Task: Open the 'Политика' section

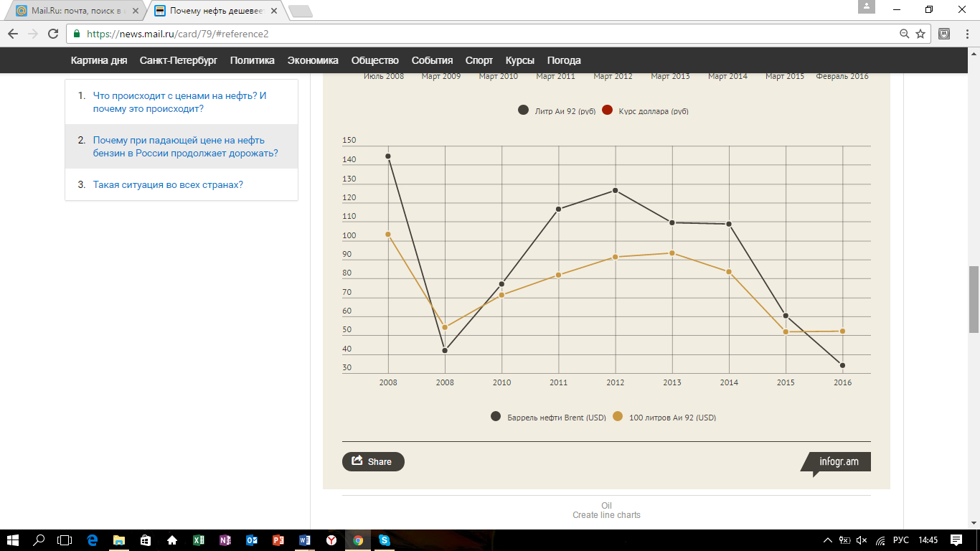Action: tap(253, 60)
